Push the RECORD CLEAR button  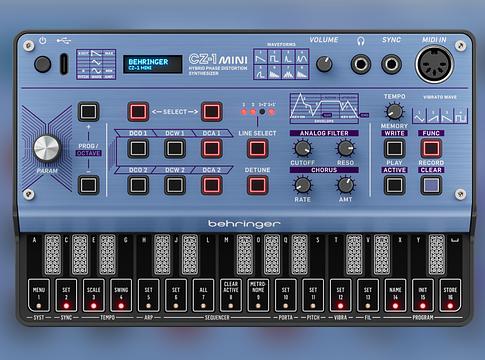pyautogui.click(x=431, y=185)
